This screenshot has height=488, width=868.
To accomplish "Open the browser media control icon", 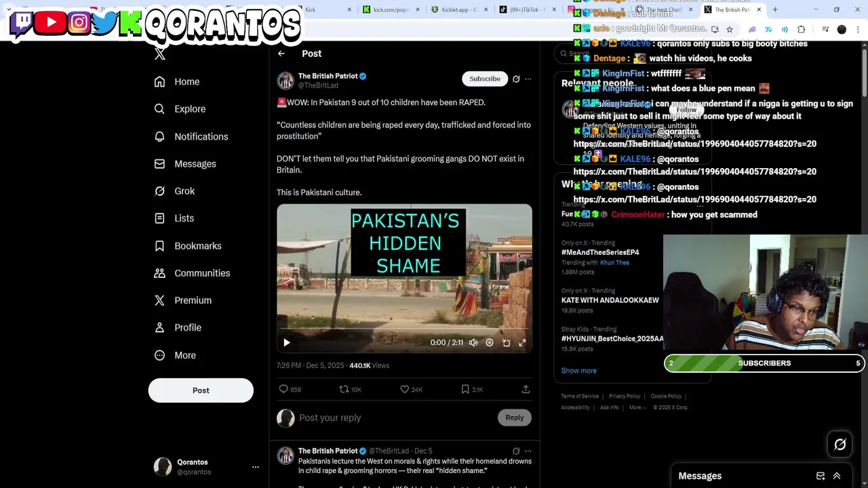I will (x=825, y=29).
